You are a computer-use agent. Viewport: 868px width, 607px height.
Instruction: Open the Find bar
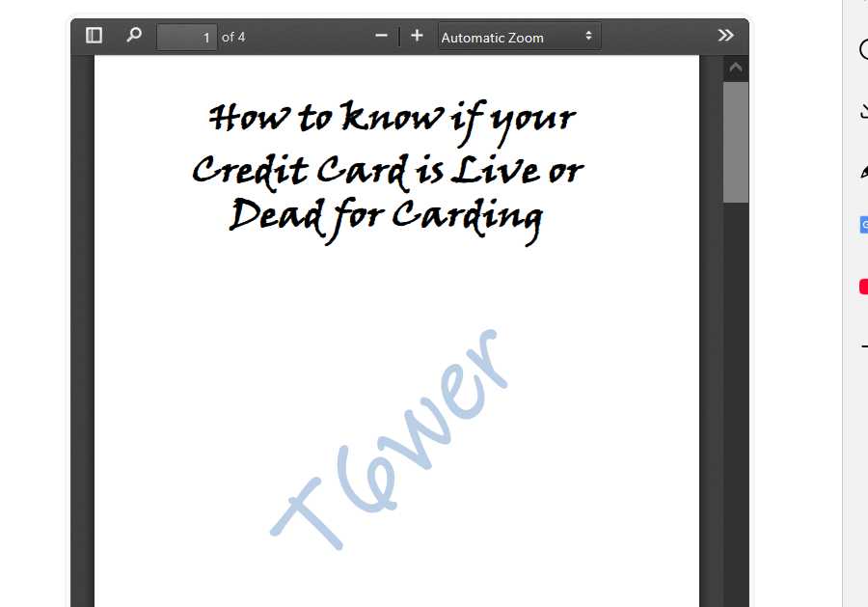coord(134,35)
